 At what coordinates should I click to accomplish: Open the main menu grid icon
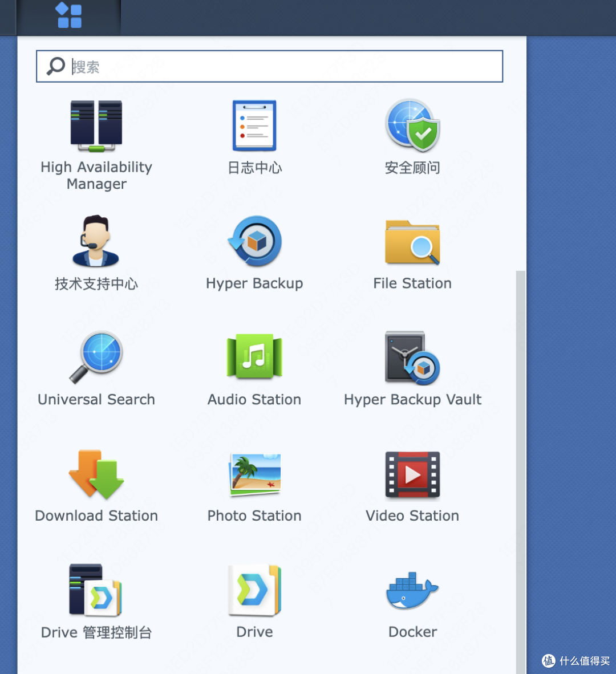(x=69, y=15)
